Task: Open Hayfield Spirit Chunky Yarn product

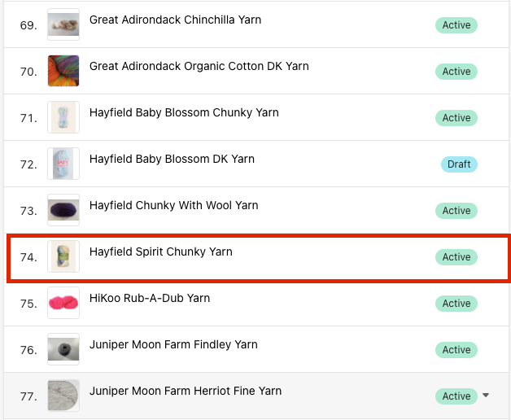Action: pos(160,252)
